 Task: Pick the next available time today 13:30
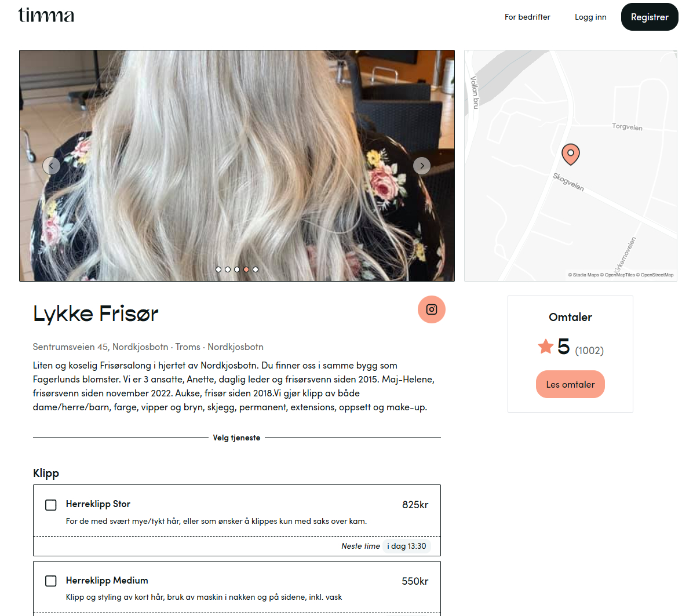point(406,546)
